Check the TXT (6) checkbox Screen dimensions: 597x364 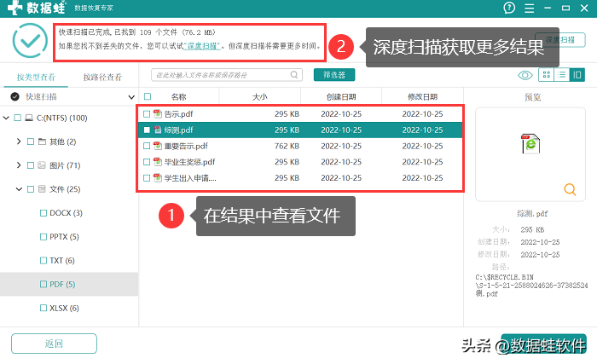coord(43,261)
